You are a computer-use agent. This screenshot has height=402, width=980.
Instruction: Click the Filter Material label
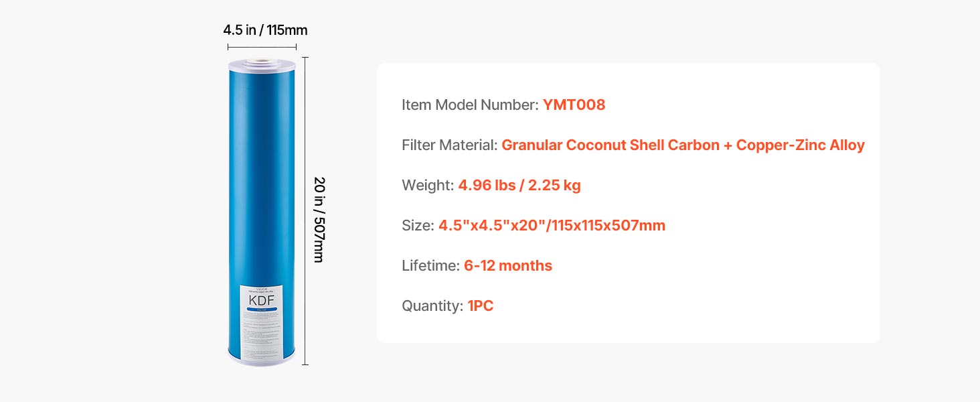[449, 145]
